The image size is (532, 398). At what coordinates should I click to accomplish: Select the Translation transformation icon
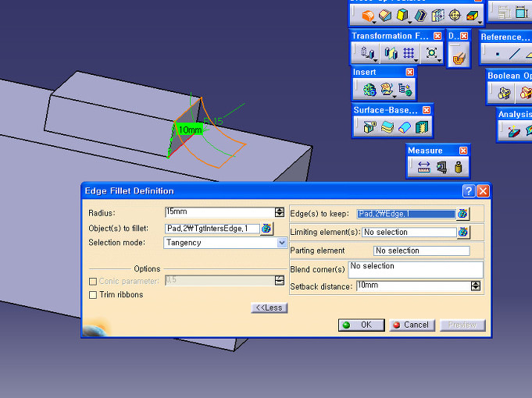367,53
